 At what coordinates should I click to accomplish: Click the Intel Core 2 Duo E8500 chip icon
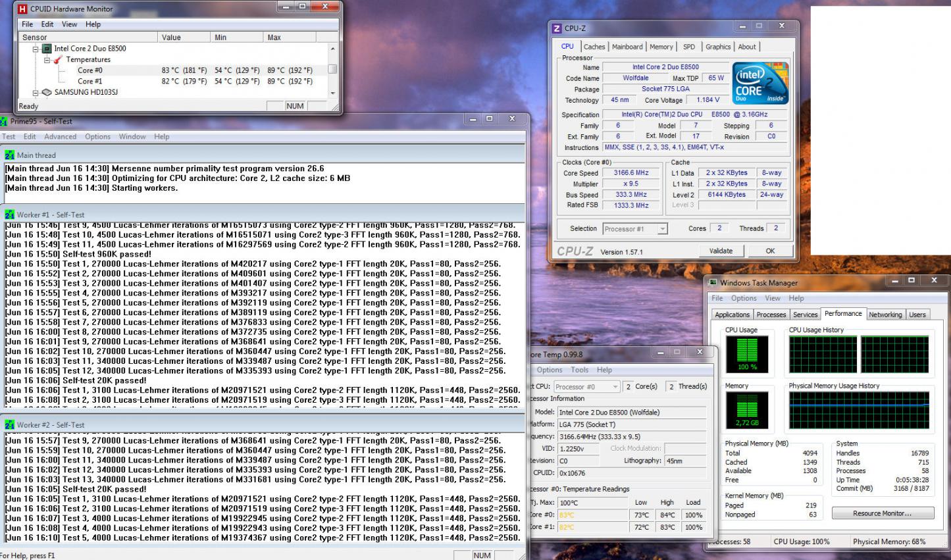click(x=47, y=49)
